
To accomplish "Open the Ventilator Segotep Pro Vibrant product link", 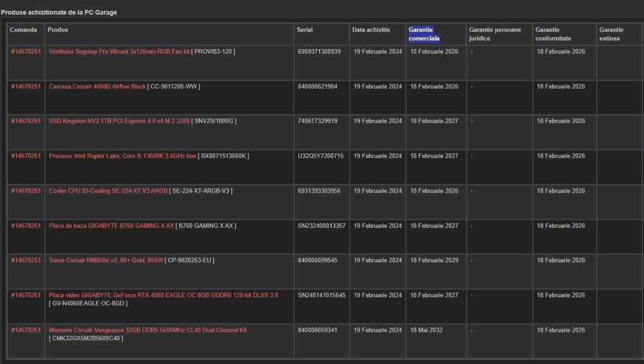I will click(119, 52).
